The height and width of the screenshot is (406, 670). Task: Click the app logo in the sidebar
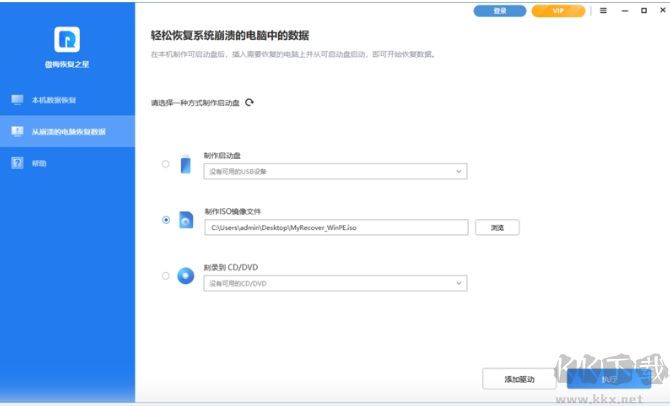click(x=67, y=40)
